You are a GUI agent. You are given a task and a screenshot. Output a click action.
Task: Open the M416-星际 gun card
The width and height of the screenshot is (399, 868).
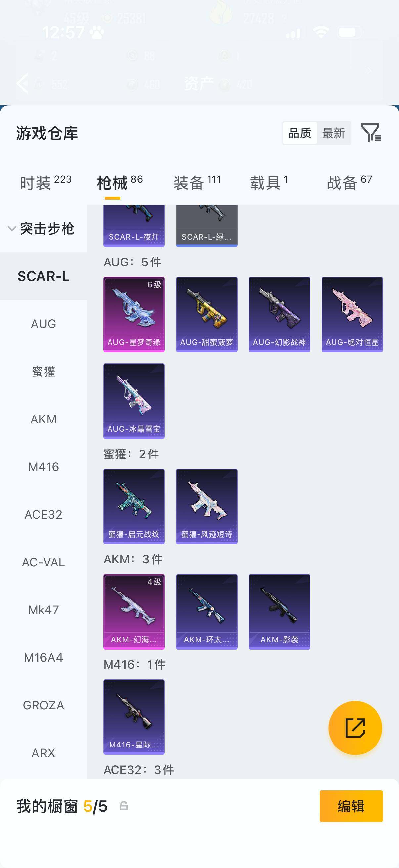tap(134, 717)
